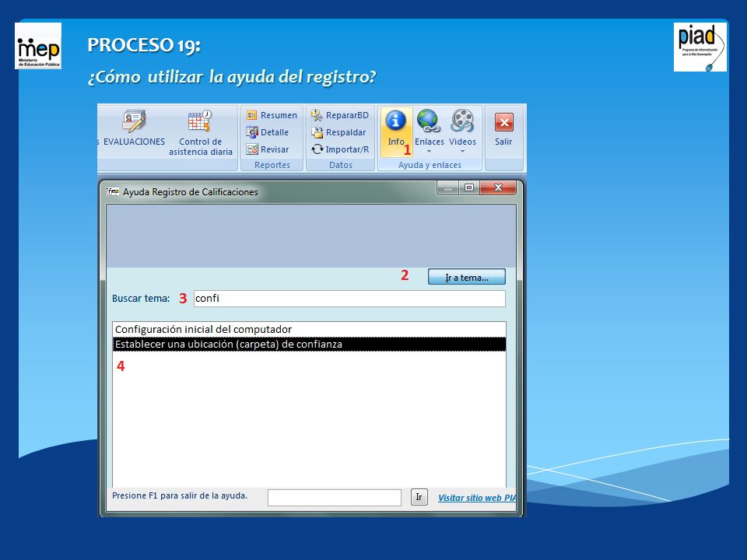Open Control de asistencia diaria
The width and height of the screenshot is (747, 560).
200,133
